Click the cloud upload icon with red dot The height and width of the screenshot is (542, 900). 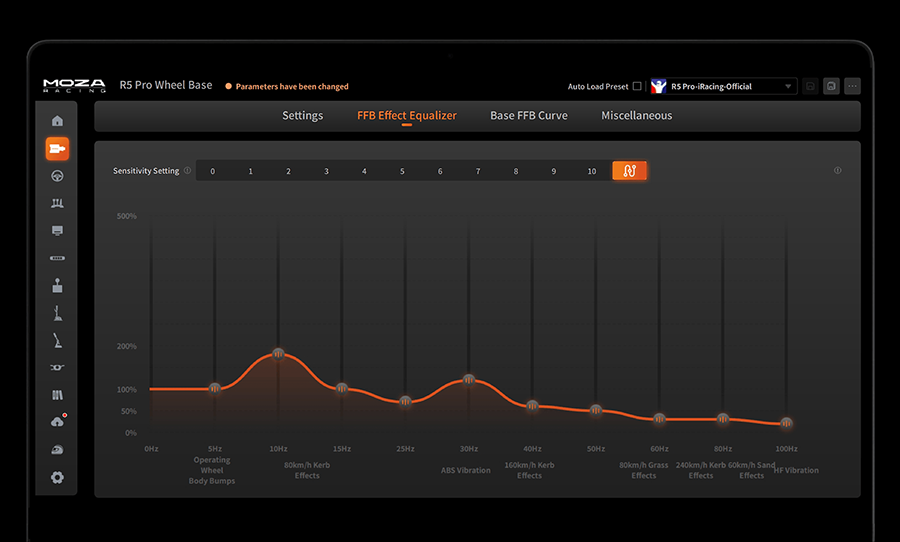(x=58, y=421)
